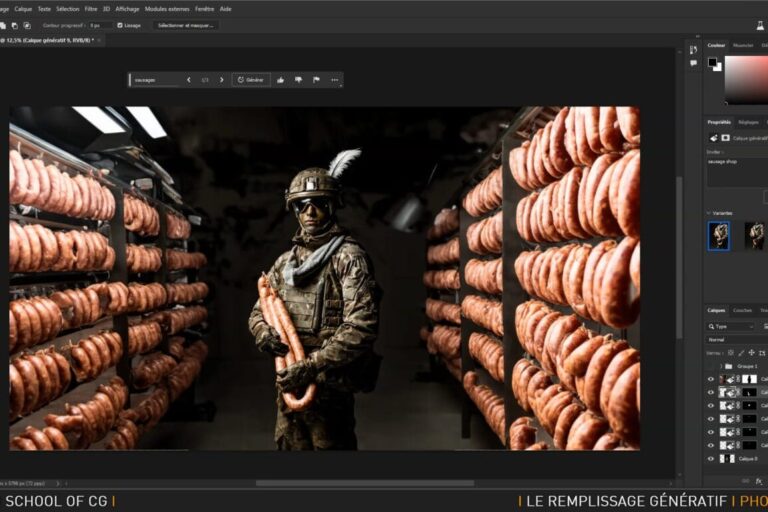The width and height of the screenshot is (768, 512).
Task: Open the Aide menu
Action: click(x=225, y=9)
